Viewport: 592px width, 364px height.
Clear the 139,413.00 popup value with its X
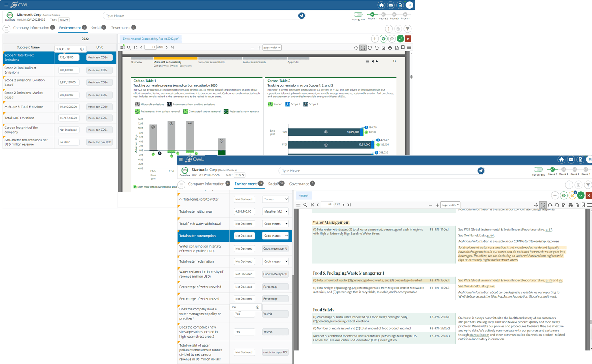point(82,49)
